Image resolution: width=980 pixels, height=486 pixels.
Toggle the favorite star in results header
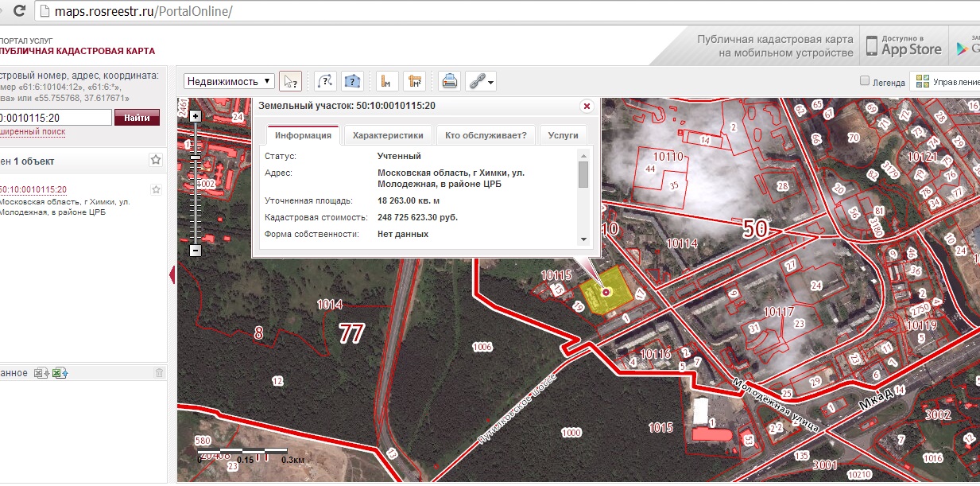[156, 161]
